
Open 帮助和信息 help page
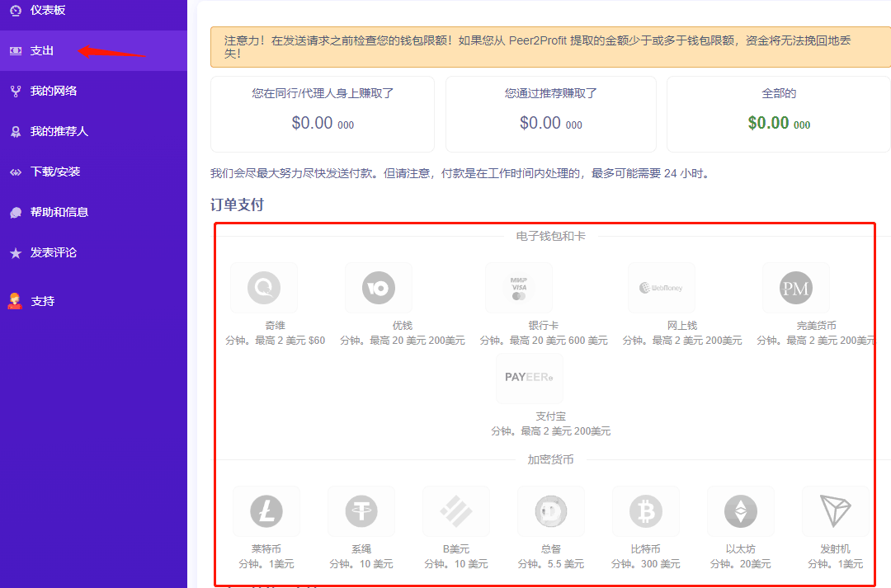59,212
